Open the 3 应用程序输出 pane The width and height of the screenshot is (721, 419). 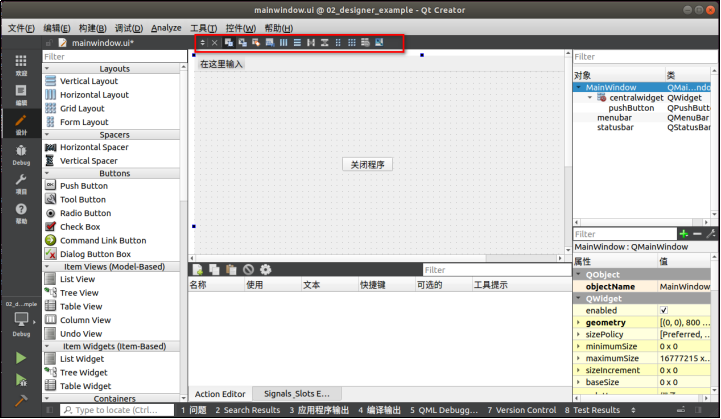pyautogui.click(x=319, y=410)
